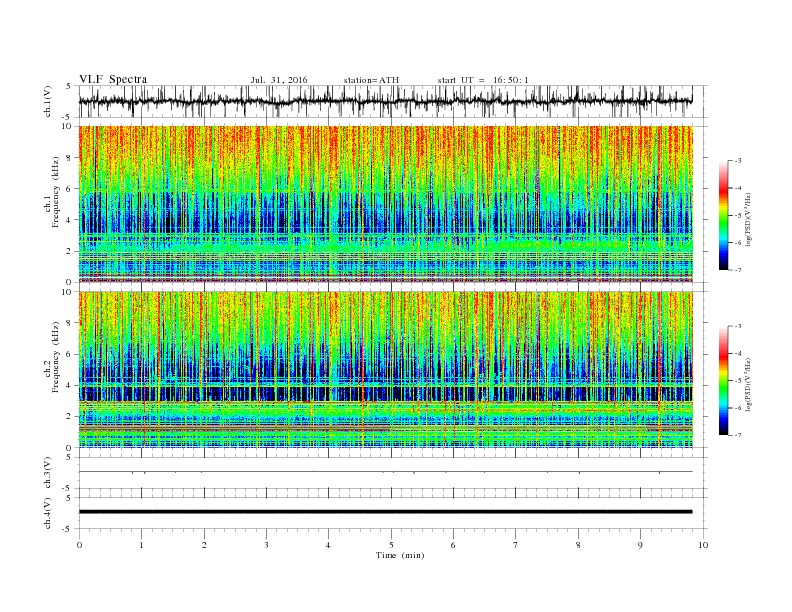The height and width of the screenshot is (612, 792).
Task: Select the date text "Jul. 31, 2016"
Action: (x=279, y=80)
